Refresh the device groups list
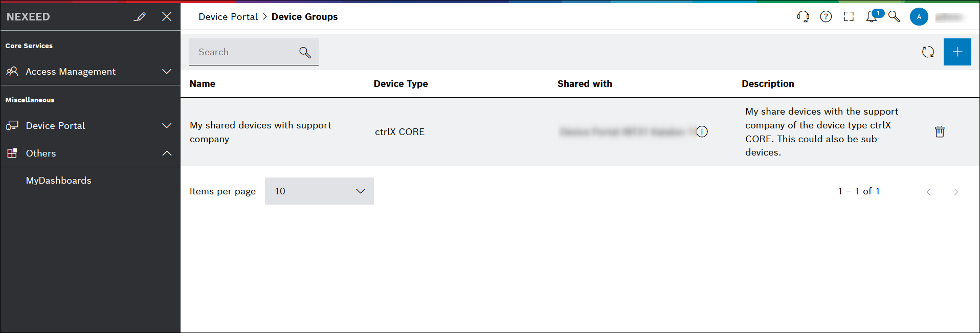980x333 pixels. click(928, 52)
